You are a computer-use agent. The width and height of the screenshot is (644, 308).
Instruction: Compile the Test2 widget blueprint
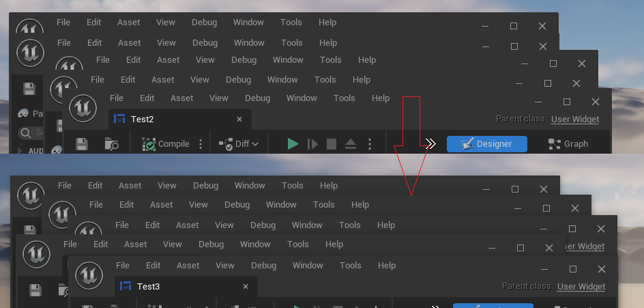click(x=166, y=144)
